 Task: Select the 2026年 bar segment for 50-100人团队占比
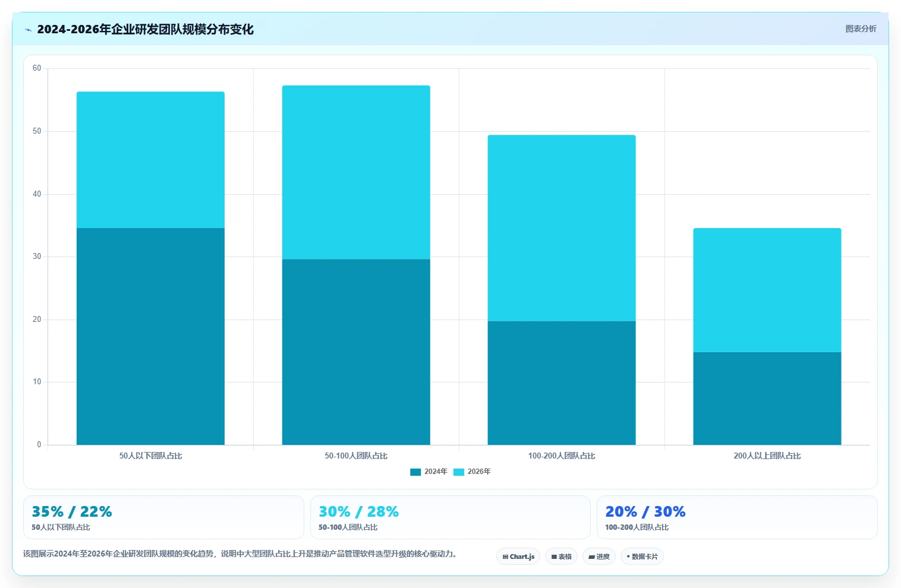356,172
